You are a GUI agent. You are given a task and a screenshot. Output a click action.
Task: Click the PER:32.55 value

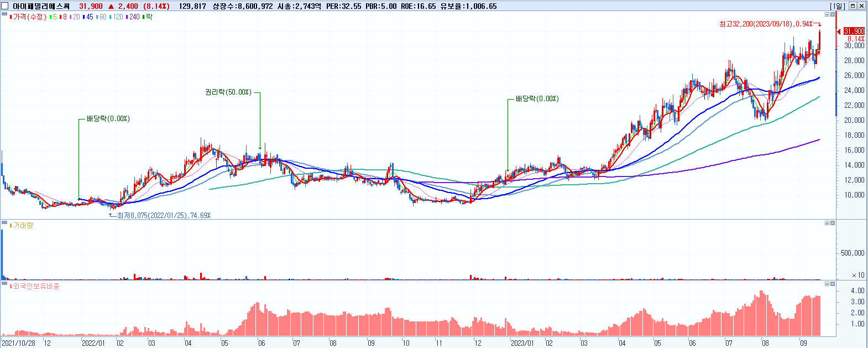343,6
